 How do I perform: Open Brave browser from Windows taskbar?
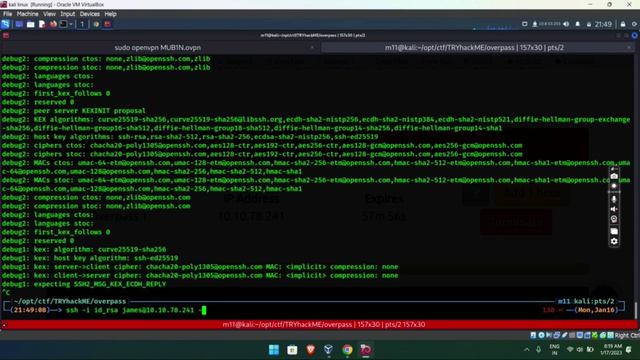point(311,350)
